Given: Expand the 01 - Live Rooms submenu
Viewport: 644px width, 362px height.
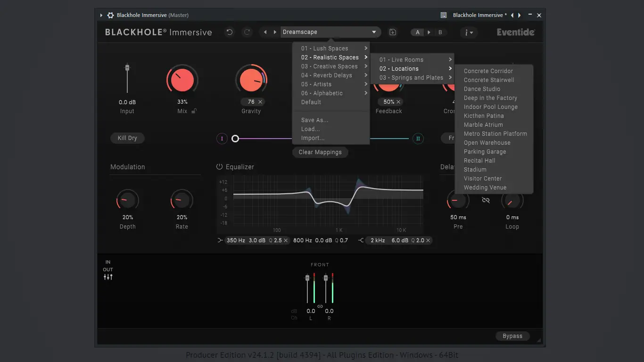Looking at the screenshot, I should point(413,60).
